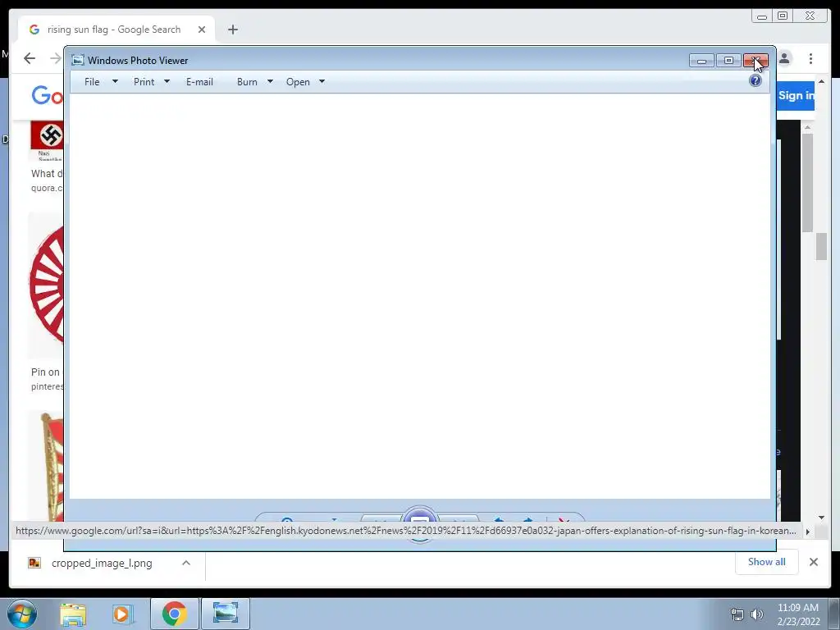Minimize the Chrome window
Viewport: 840px width, 630px height.
coord(762,16)
